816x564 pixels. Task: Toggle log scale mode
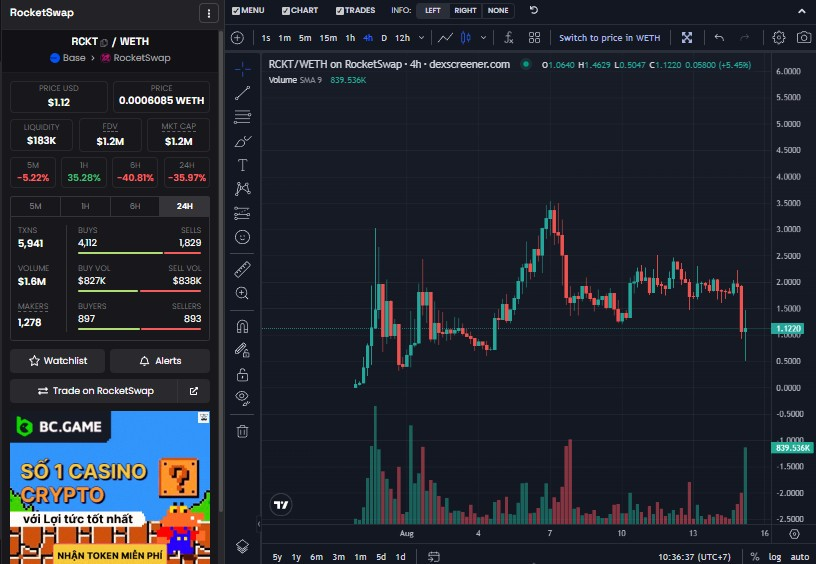point(775,557)
